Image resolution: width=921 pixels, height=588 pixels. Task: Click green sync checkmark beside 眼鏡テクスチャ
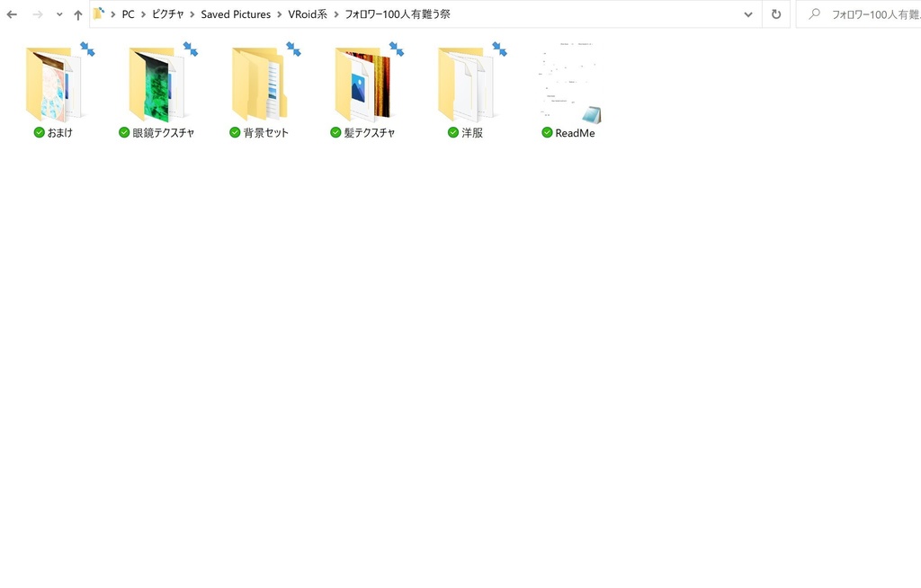click(124, 132)
